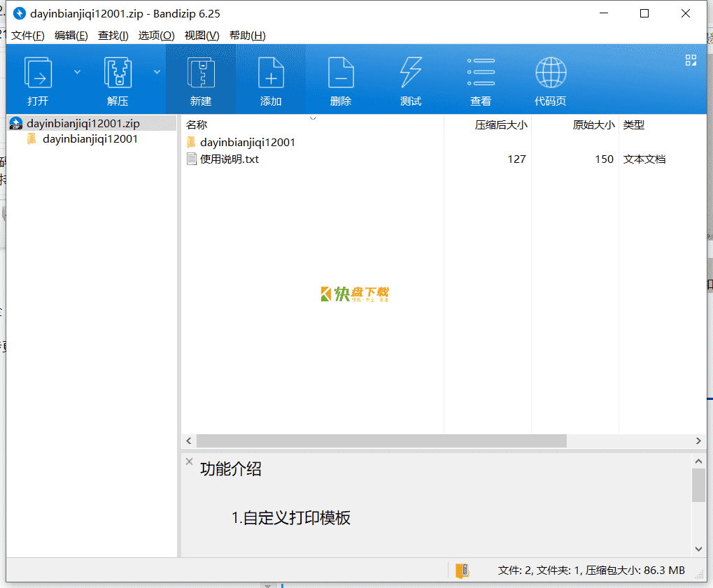
Task: Click the 1.自定义打印模板 text line
Action: pos(291,517)
